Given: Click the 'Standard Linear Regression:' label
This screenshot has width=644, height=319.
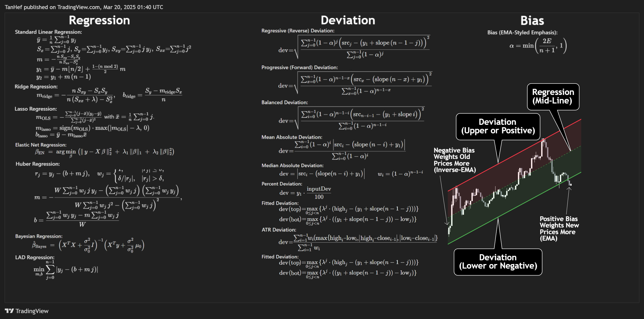Looking at the screenshot, I should coord(48,32).
